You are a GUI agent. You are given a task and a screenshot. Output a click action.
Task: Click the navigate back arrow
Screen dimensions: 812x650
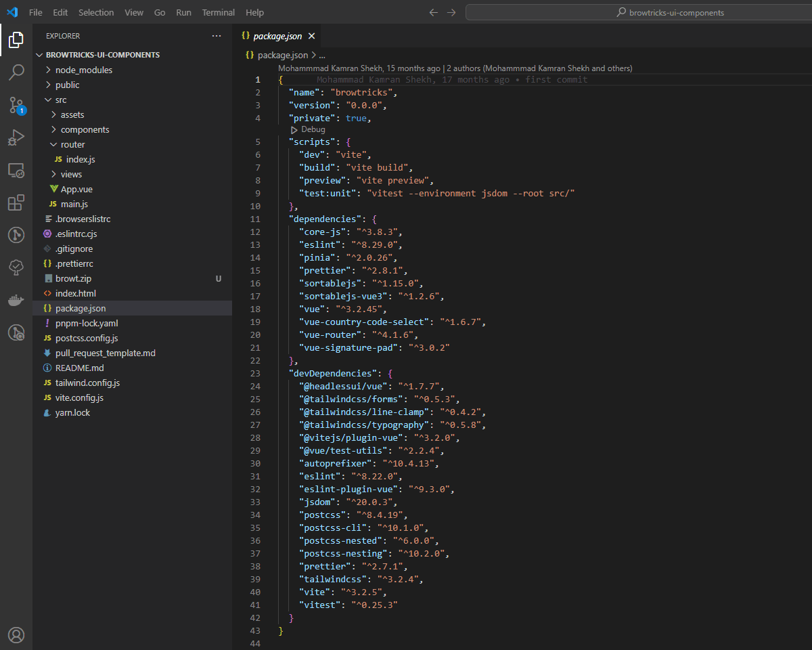pyautogui.click(x=434, y=12)
